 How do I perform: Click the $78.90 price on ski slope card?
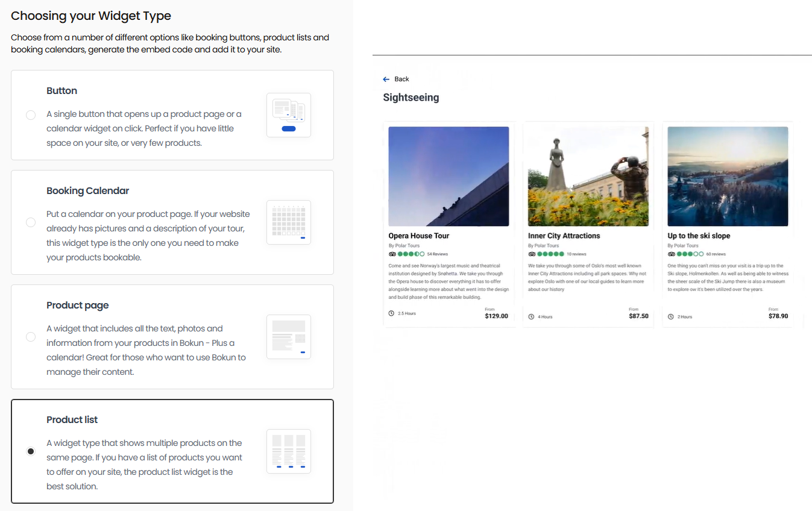[778, 316]
